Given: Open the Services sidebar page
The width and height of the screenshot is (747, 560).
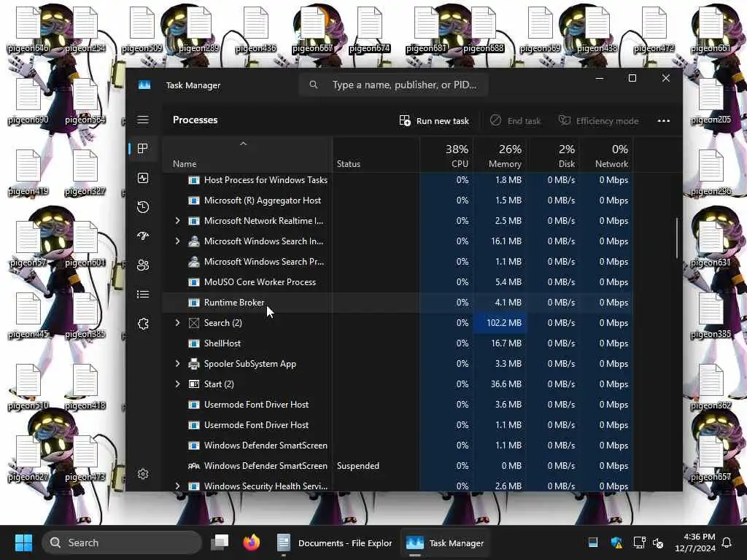Looking at the screenshot, I should coord(143,324).
